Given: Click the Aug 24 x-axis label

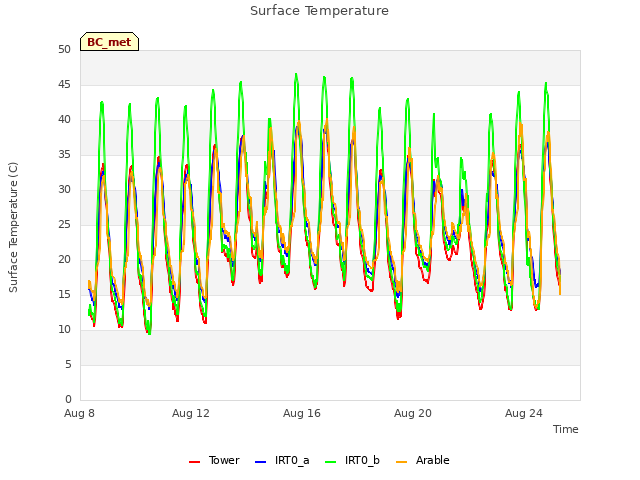Looking at the screenshot, I should [x=524, y=413].
